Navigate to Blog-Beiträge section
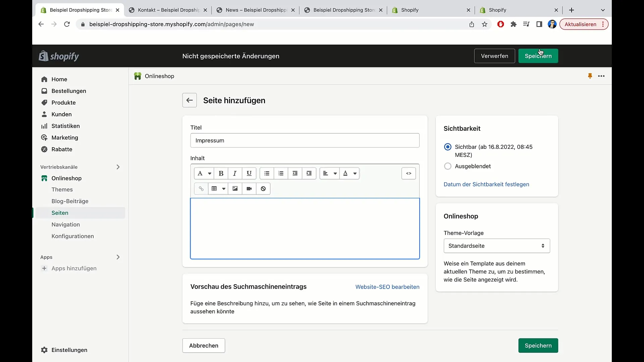Viewport: 644px width, 362px height. (x=70, y=201)
